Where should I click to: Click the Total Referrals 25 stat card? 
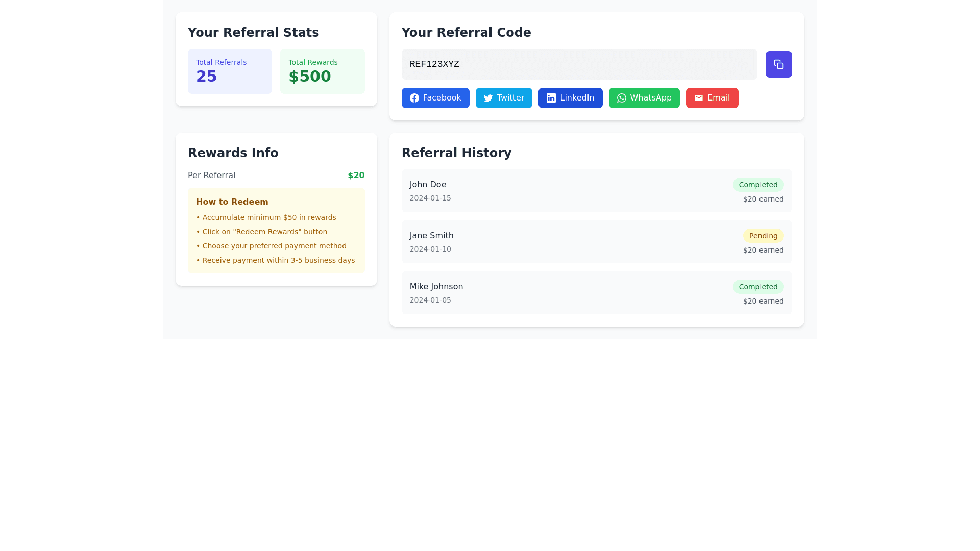click(230, 71)
